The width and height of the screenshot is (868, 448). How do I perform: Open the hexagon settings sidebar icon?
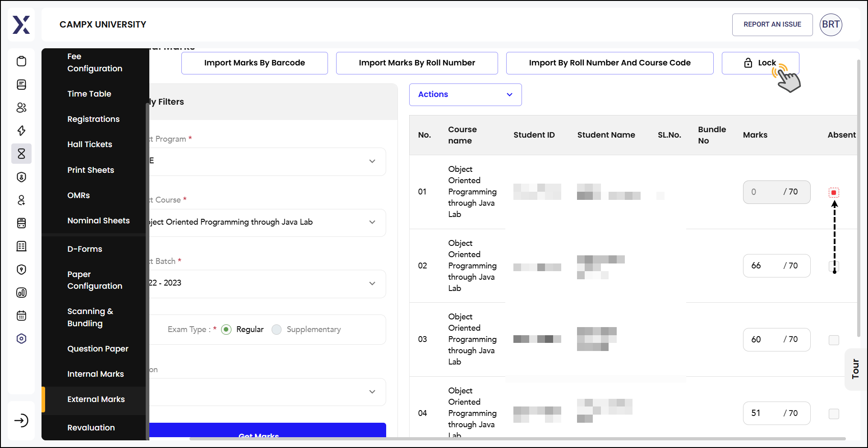point(21,339)
